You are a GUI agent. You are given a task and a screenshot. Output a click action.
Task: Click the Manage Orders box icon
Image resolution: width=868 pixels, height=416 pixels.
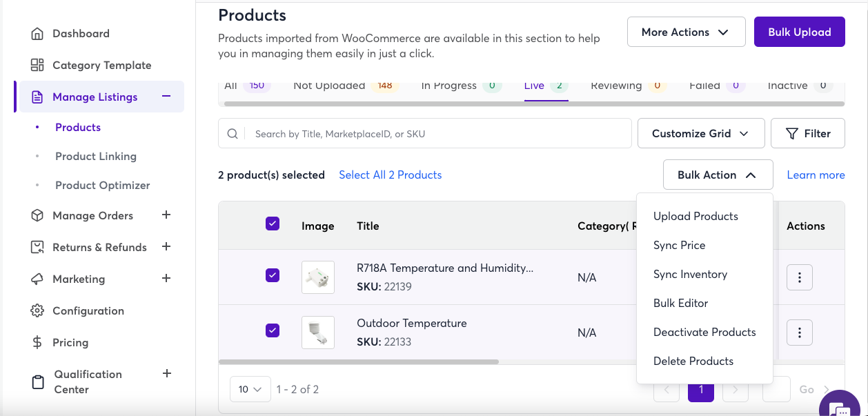[x=37, y=216]
